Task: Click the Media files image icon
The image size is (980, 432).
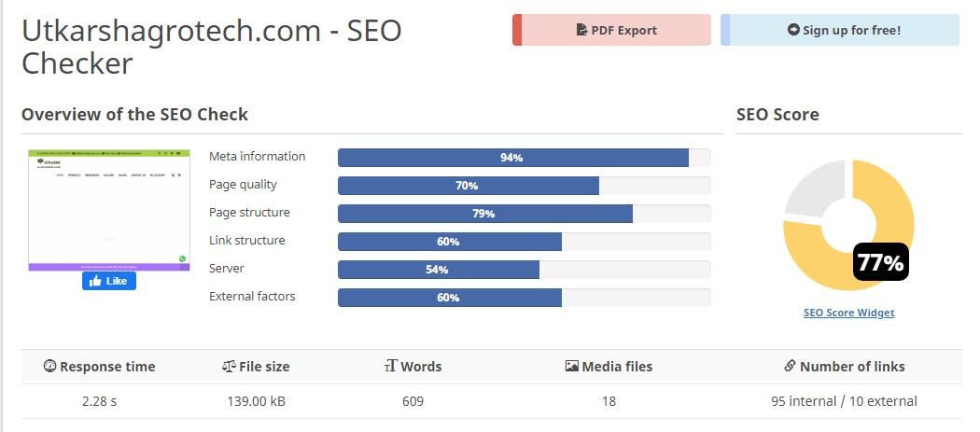Action: point(571,367)
